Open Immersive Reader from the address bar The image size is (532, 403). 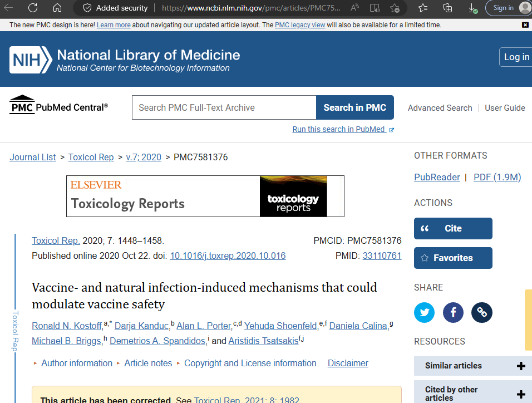point(375,8)
